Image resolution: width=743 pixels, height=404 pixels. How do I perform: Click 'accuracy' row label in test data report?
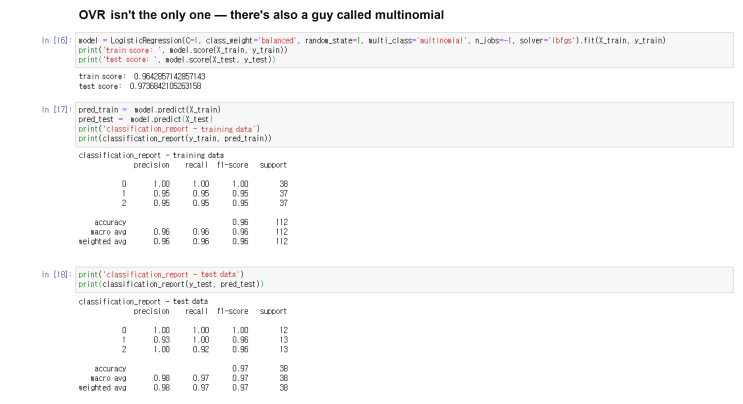(110, 368)
